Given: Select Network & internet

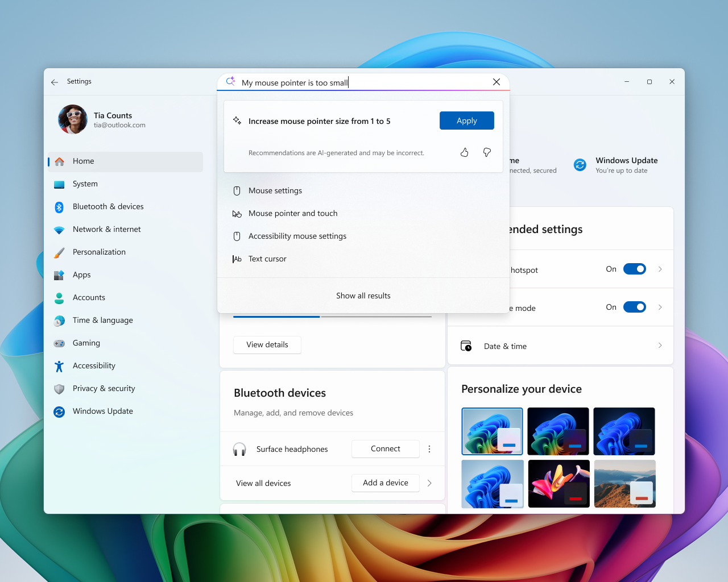Looking at the screenshot, I should coord(125,230).
